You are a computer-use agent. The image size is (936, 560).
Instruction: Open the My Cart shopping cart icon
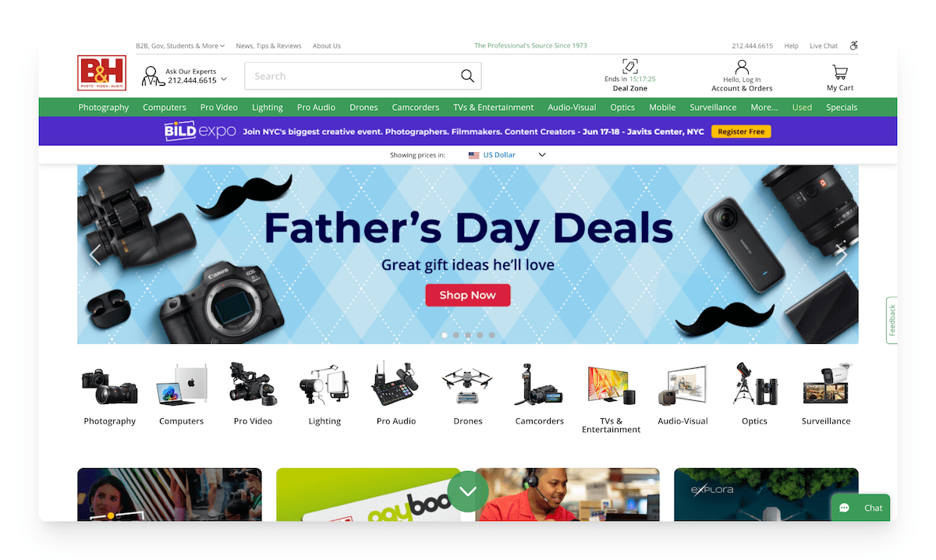(840, 73)
